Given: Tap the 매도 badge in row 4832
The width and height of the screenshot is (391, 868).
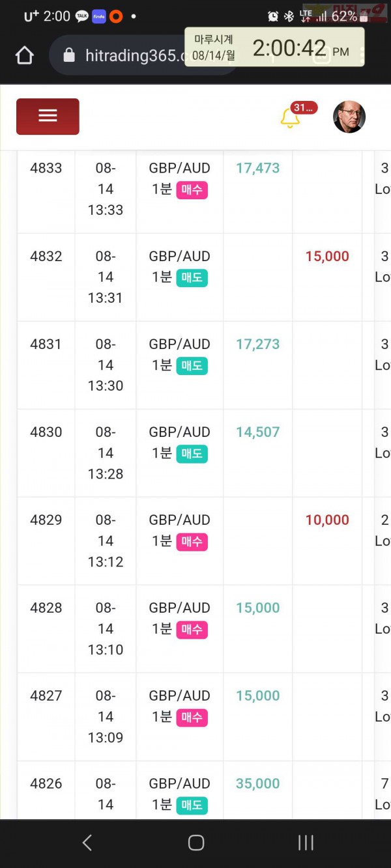Looking at the screenshot, I should 192,278.
